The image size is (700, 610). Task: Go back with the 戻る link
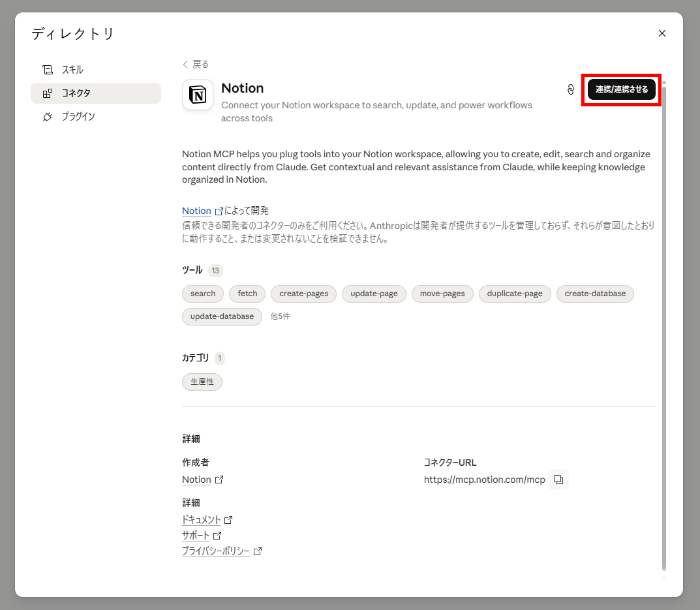[196, 65]
